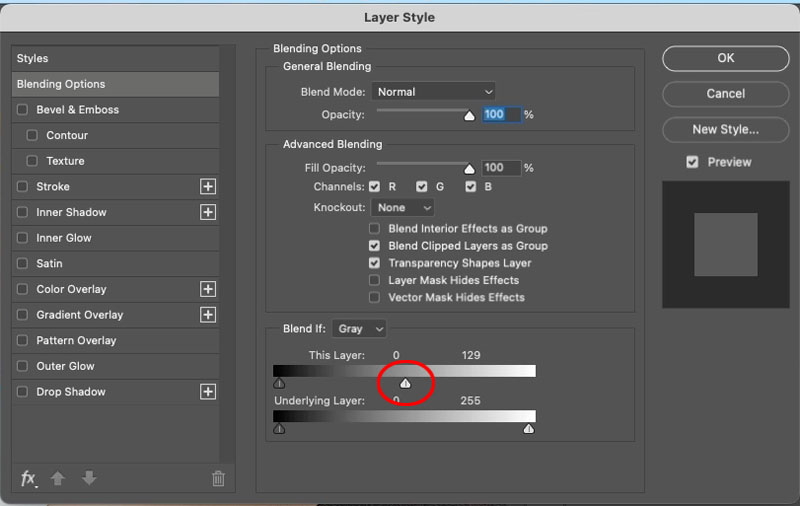
Task: Click the New Style button
Action: pos(726,130)
